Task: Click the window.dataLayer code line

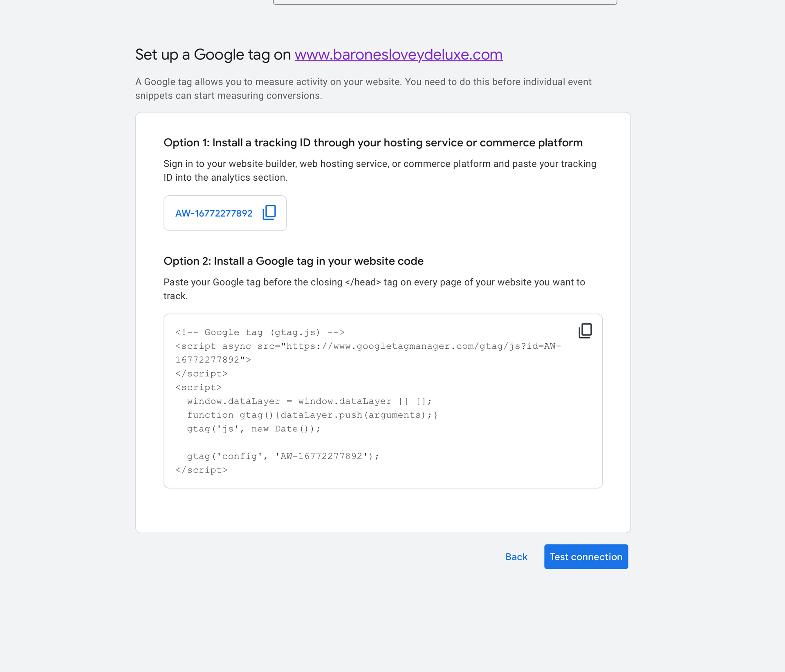Action: click(x=309, y=401)
